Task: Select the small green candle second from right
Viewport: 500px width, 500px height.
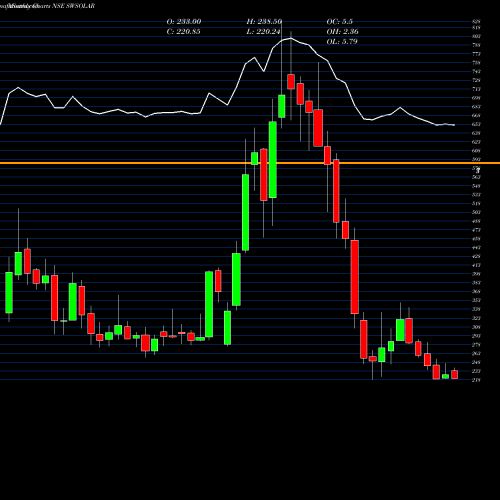Action: (x=445, y=376)
